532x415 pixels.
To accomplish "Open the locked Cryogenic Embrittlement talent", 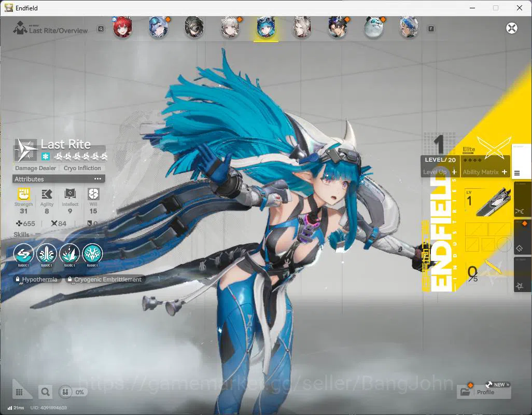I will point(105,279).
